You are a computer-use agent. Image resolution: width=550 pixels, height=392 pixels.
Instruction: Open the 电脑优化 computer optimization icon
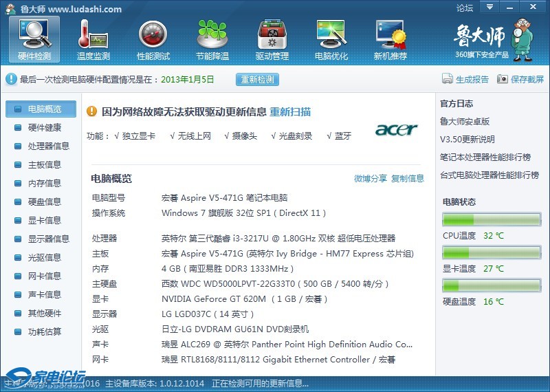coord(331,39)
